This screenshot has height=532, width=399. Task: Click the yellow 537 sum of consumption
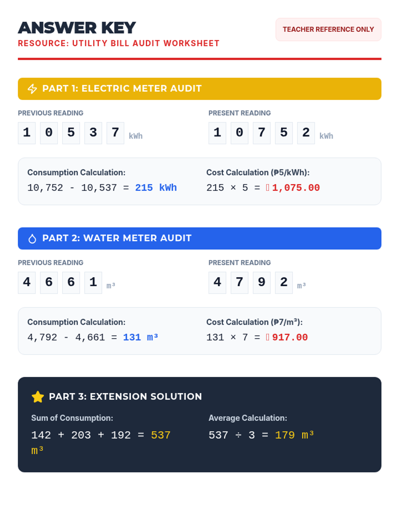161,435
